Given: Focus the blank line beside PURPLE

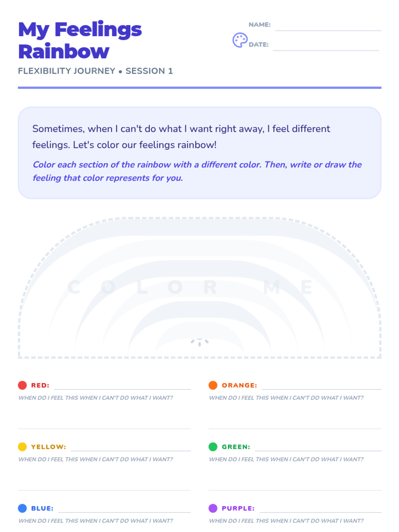Looking at the screenshot, I should [320, 509].
